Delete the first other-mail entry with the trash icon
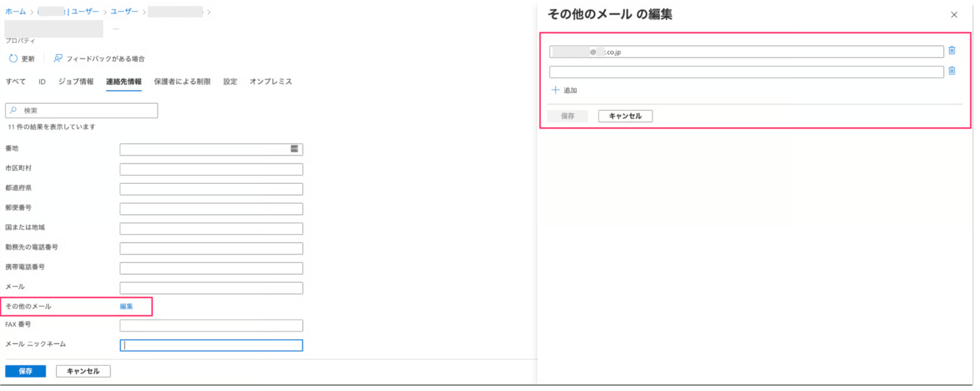 pos(952,50)
